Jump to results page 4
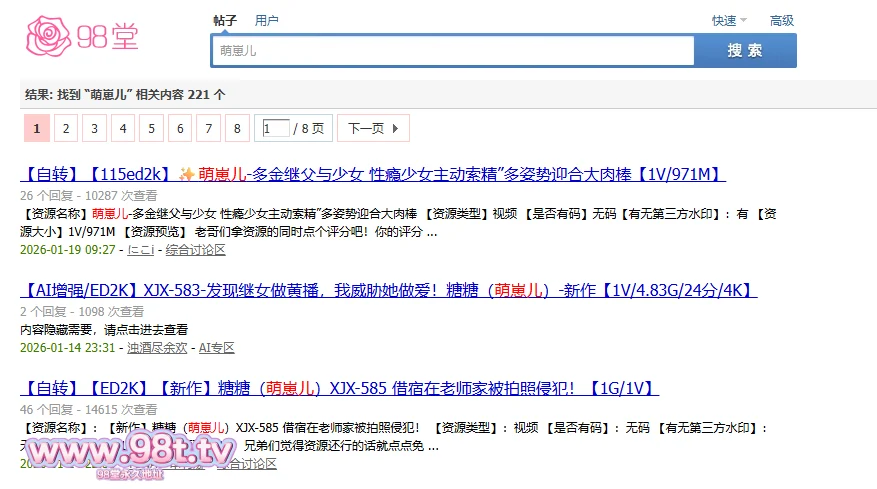 tap(122, 128)
